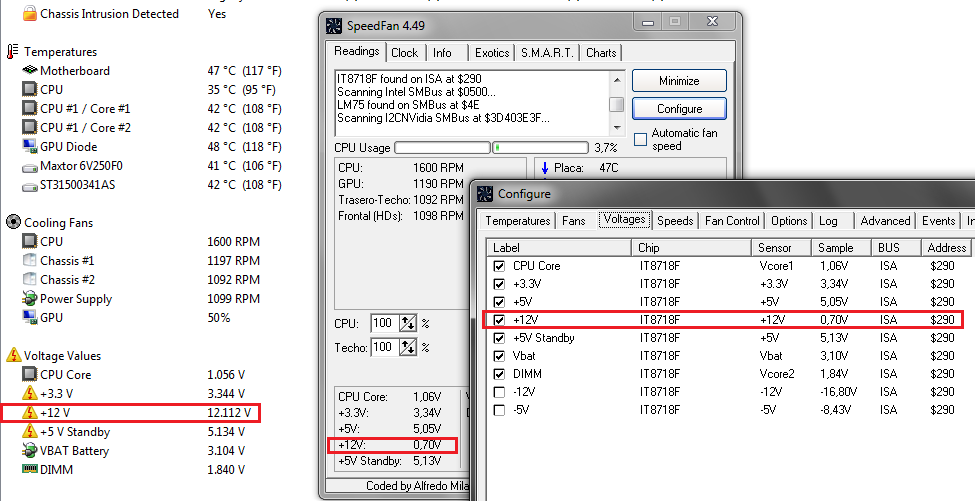The width and height of the screenshot is (975, 501).
Task: Click the Minimize button in SpeedFan
Action: click(x=679, y=81)
